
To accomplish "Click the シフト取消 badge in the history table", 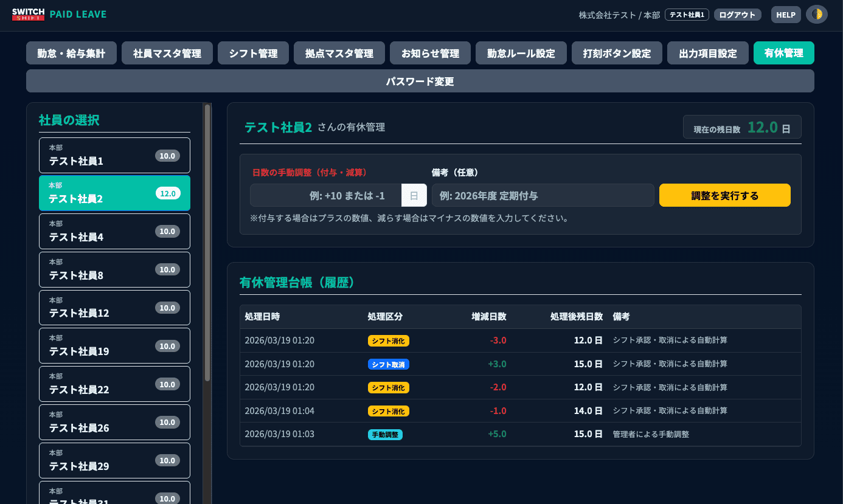I will [x=388, y=364].
